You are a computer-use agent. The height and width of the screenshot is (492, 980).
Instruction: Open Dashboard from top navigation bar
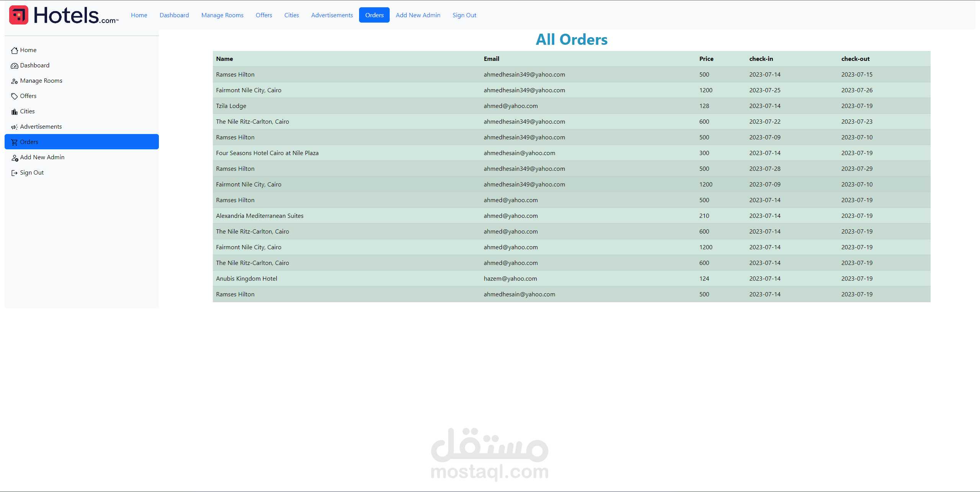pyautogui.click(x=174, y=15)
